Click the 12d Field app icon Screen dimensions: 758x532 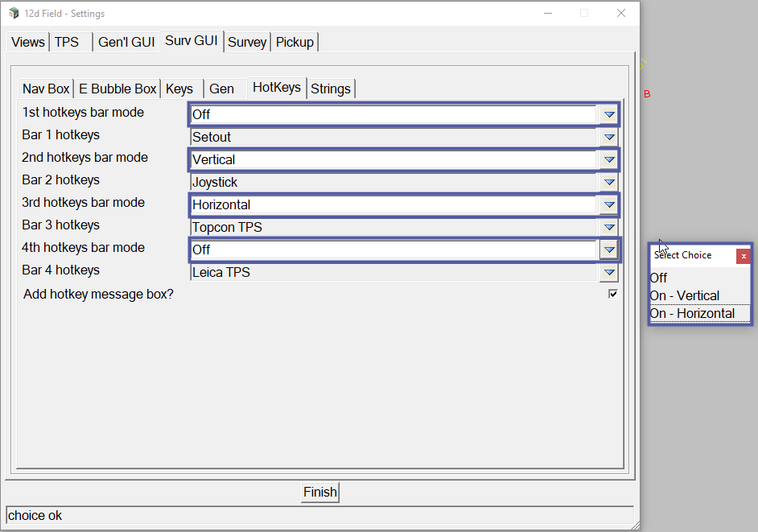tap(14, 14)
